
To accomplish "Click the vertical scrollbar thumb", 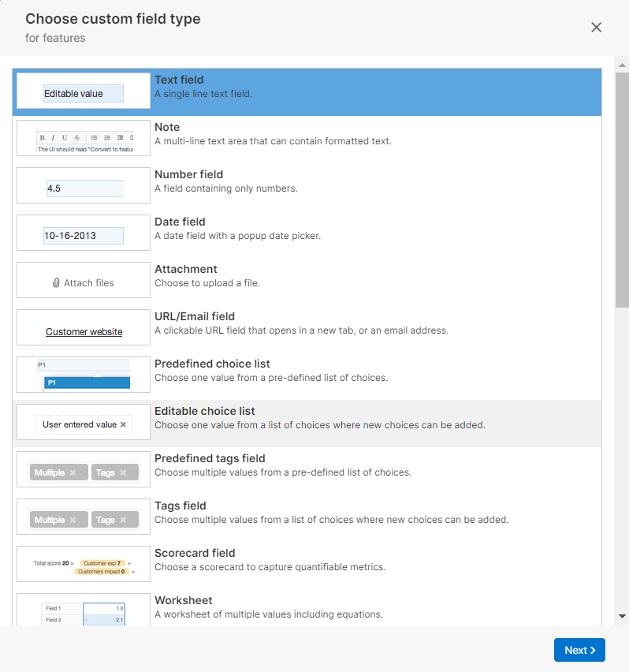I will pos(622,189).
